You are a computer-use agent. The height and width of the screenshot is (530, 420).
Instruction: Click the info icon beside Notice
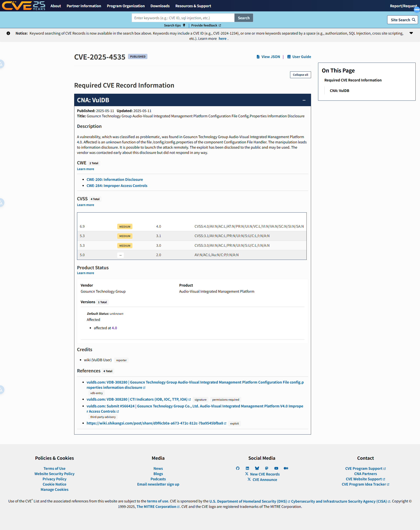[x=8, y=33]
